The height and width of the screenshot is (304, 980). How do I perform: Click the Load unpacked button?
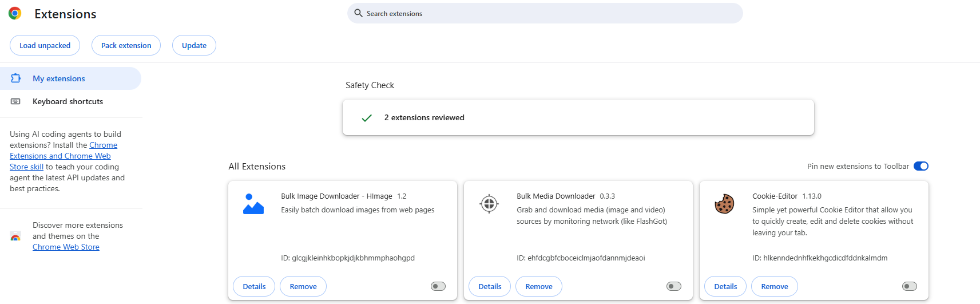45,45
